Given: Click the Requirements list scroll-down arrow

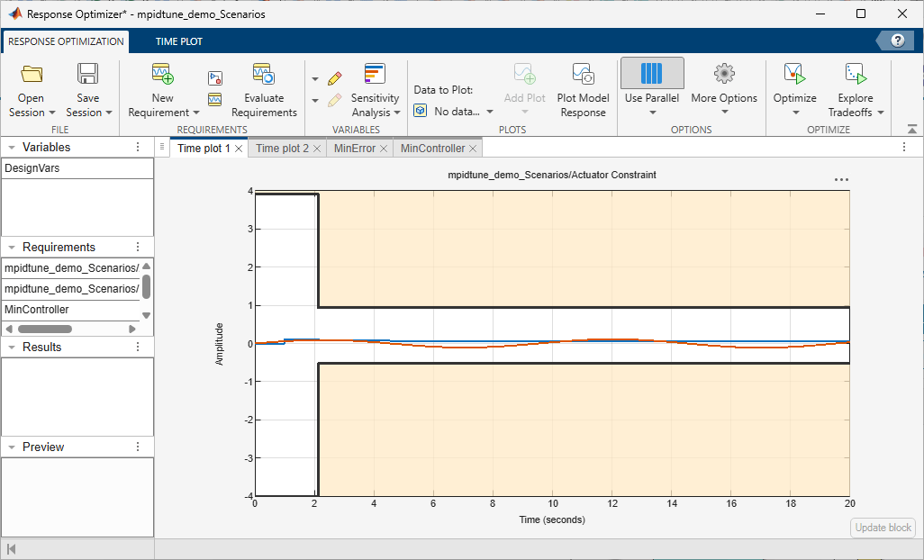Looking at the screenshot, I should coord(147,315).
